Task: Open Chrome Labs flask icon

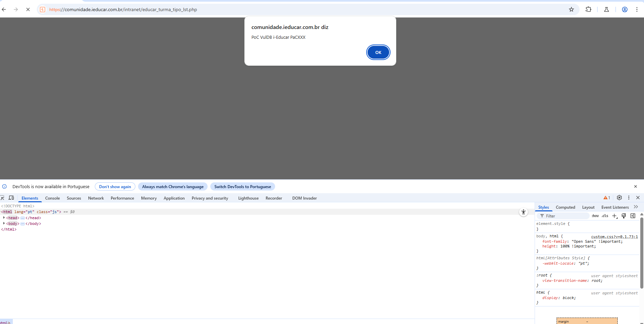Action: pos(607,9)
